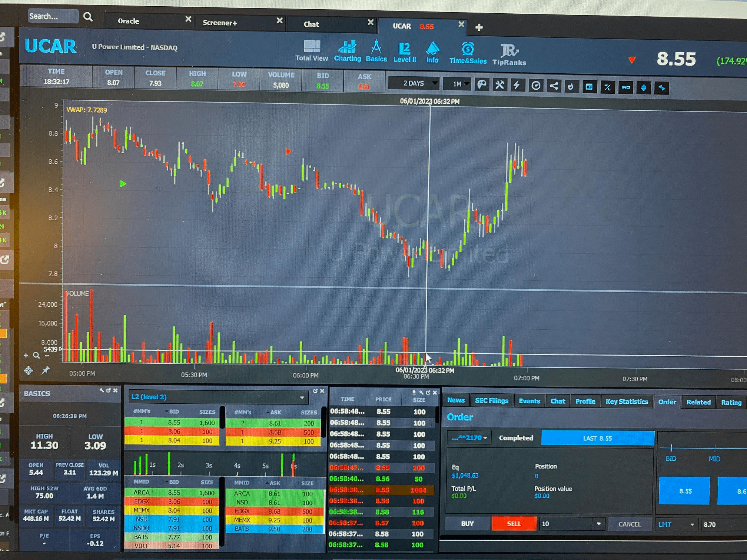Viewport: 747px width, 560px height.
Task: Click the share chart icon
Action: tap(554, 86)
